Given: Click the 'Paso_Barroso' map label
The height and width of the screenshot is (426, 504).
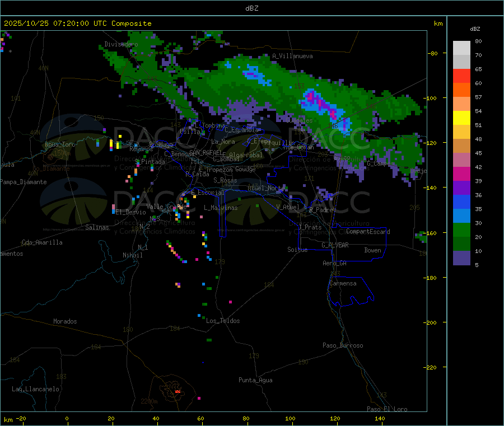Looking at the screenshot, I should click(x=343, y=345).
